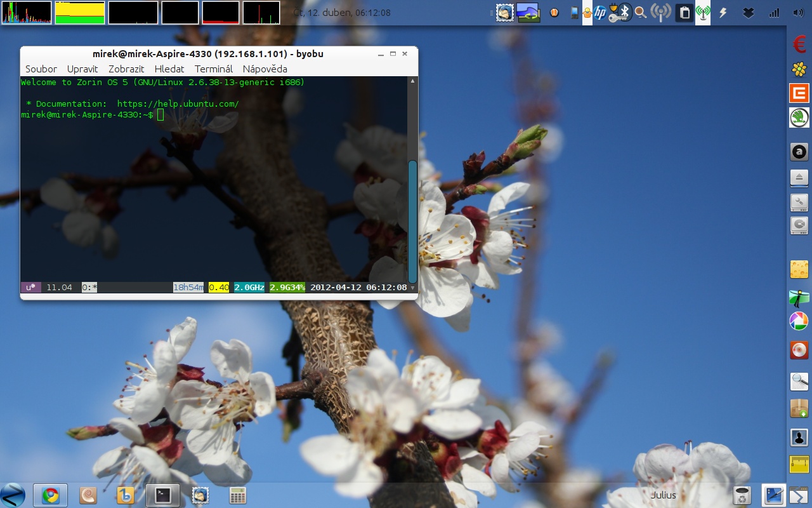Open the Dropbox tray icon
812x508 pixels.
click(749, 12)
